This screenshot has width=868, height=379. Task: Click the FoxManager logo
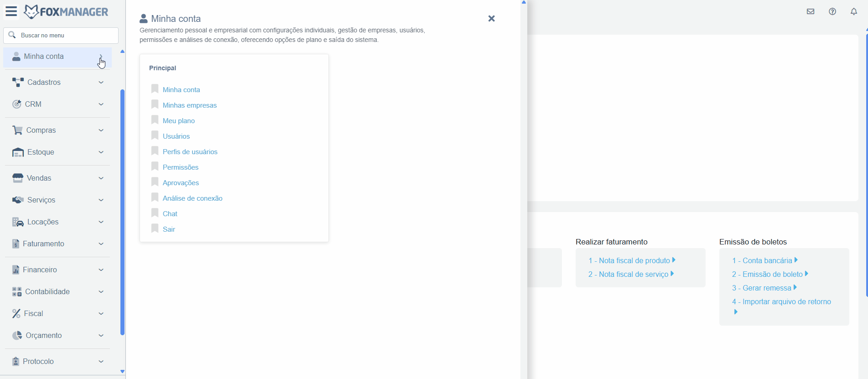(x=67, y=12)
